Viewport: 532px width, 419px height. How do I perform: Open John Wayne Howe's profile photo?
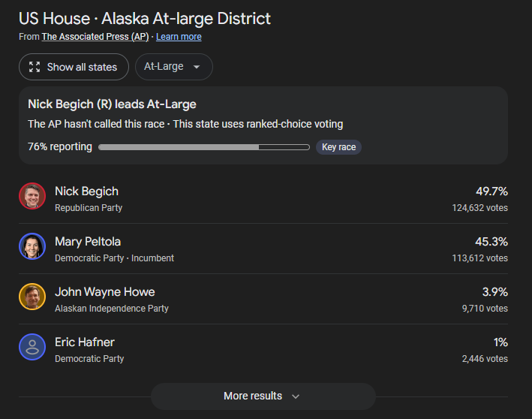coord(32,297)
